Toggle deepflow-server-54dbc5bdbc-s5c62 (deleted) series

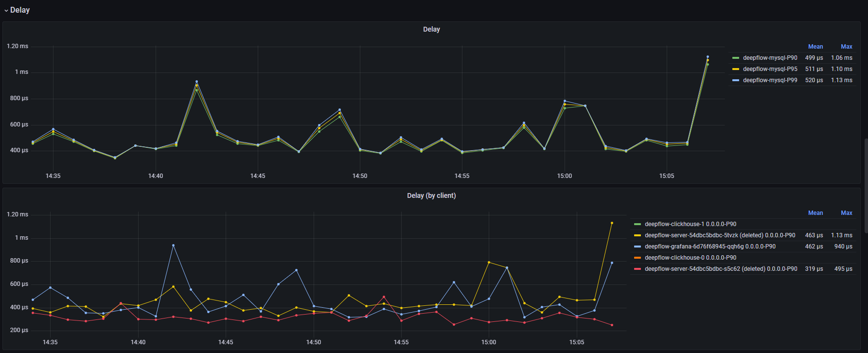[721, 269]
